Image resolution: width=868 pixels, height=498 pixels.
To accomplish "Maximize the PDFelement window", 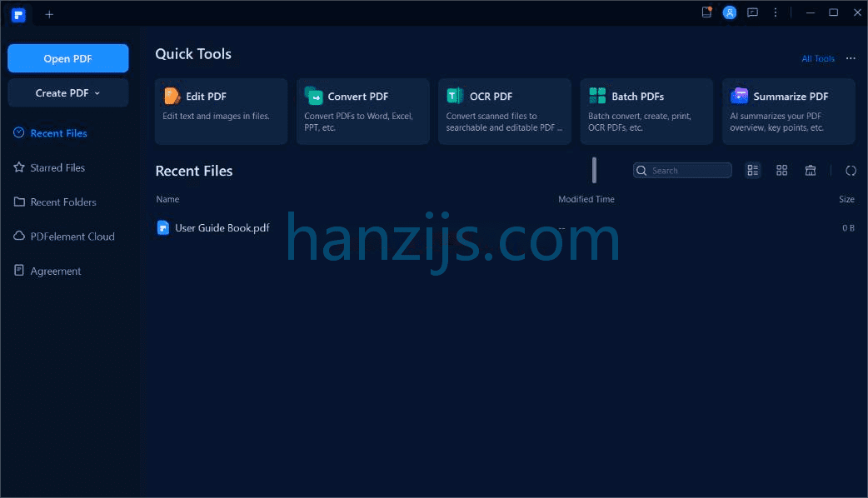I will pos(833,12).
